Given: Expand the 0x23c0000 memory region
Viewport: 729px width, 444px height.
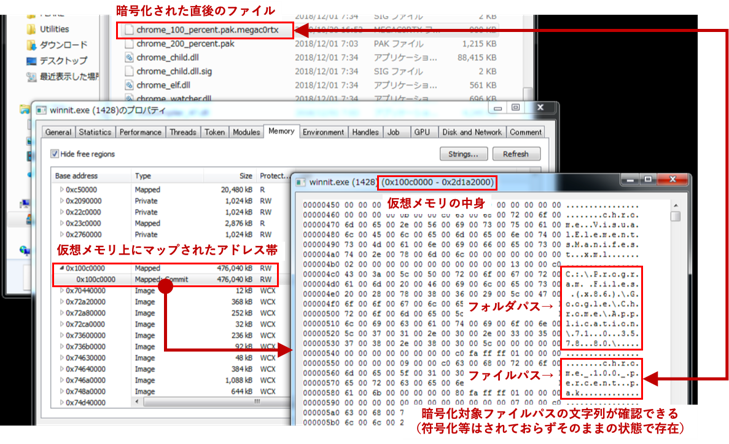Looking at the screenshot, I should point(61,223).
